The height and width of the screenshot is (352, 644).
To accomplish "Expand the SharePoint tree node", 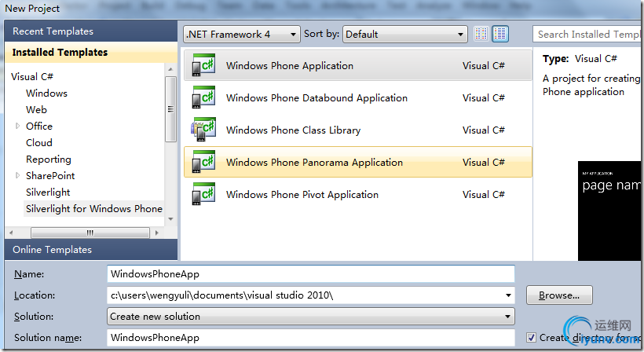I will coord(17,175).
